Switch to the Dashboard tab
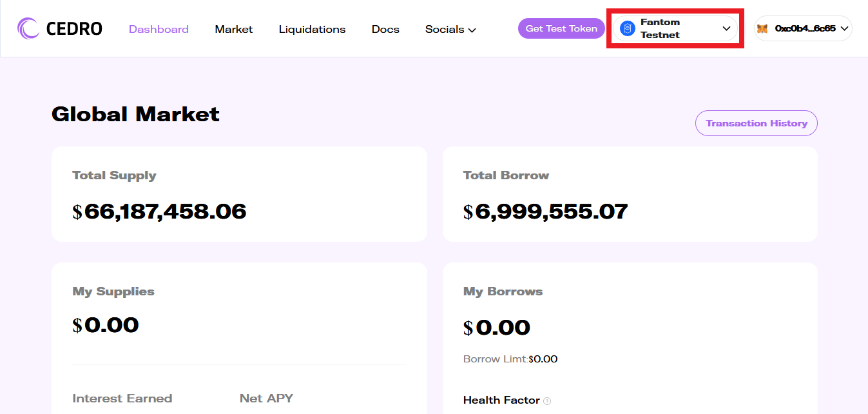868x414 pixels. click(159, 29)
